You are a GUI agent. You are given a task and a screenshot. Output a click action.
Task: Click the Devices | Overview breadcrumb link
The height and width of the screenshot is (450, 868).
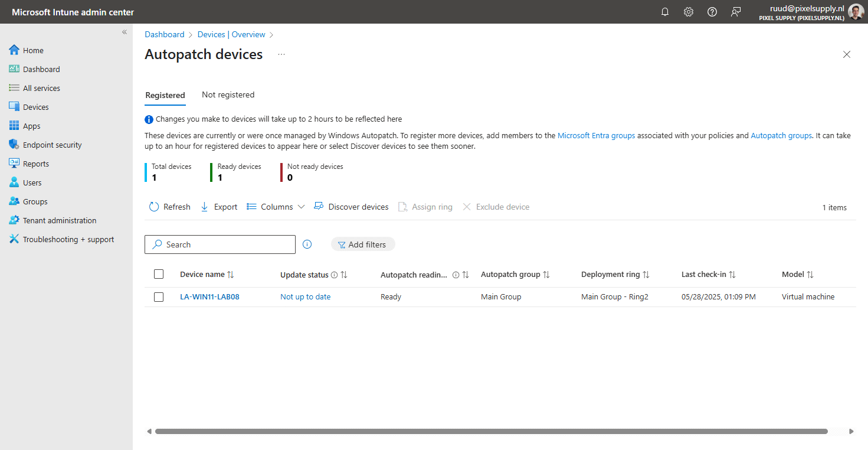click(x=231, y=34)
